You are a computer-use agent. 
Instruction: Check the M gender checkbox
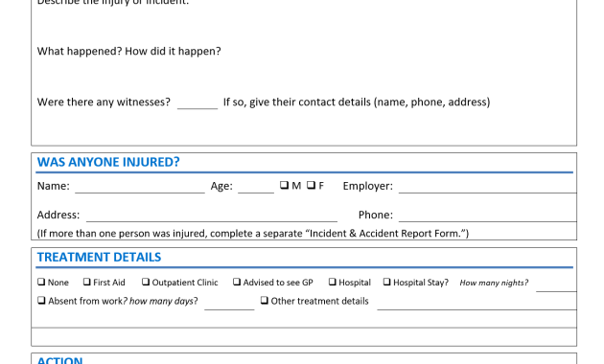[x=285, y=185]
